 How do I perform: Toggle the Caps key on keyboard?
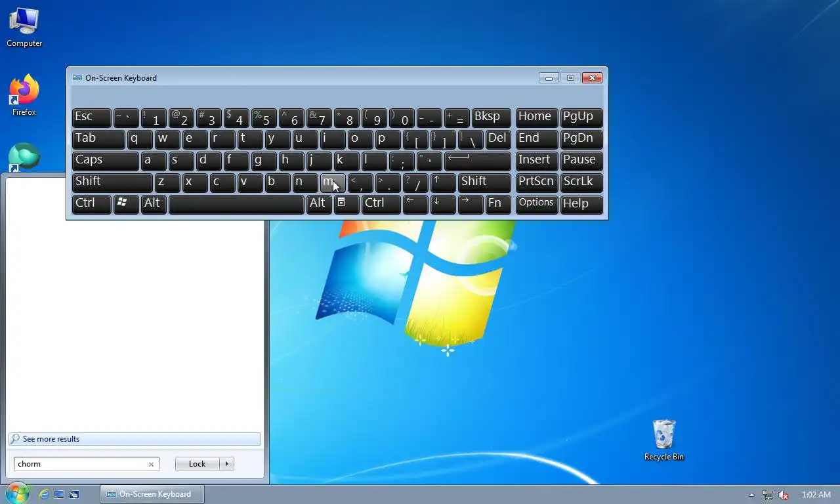pos(105,161)
